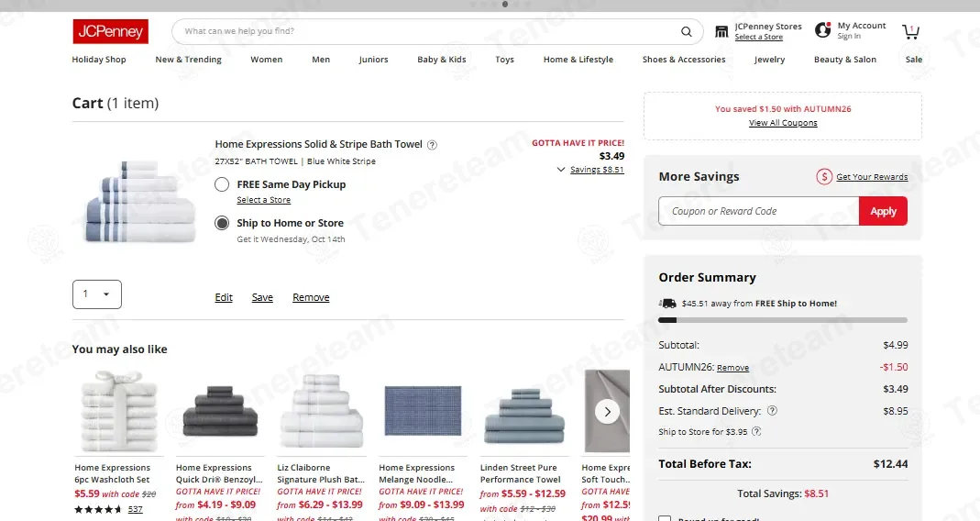This screenshot has width=980, height=521.
Task: Click the dollar rewards icon
Action: (824, 177)
